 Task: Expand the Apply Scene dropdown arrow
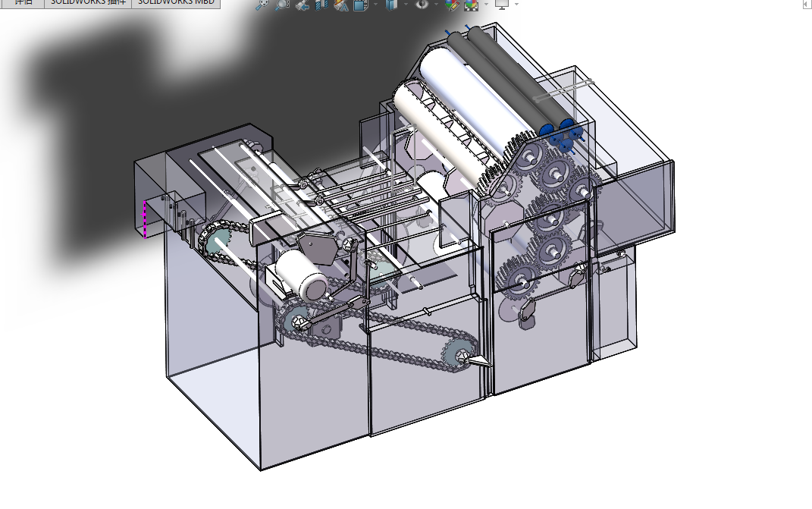[486, 4]
